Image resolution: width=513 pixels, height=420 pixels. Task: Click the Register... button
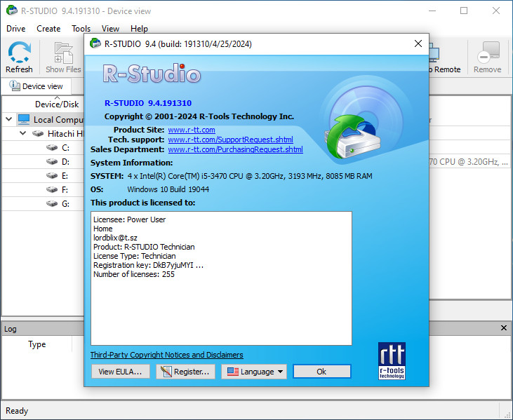click(185, 372)
